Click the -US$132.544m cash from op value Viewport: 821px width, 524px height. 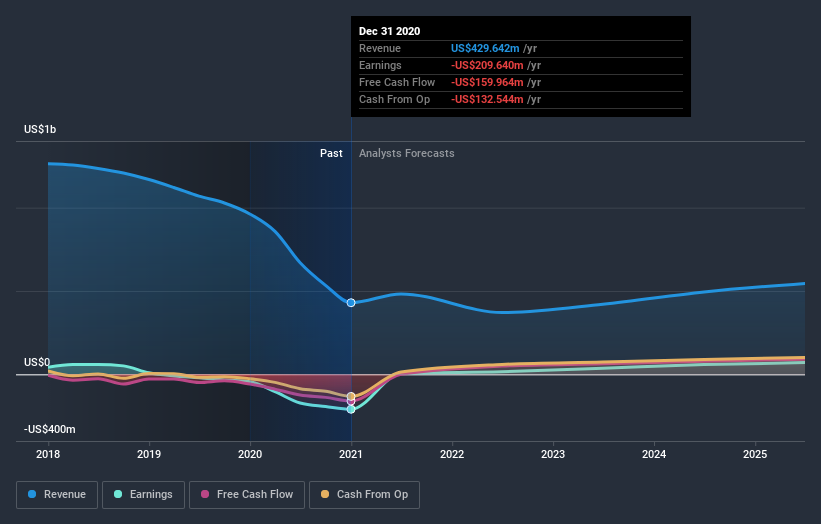tap(487, 99)
